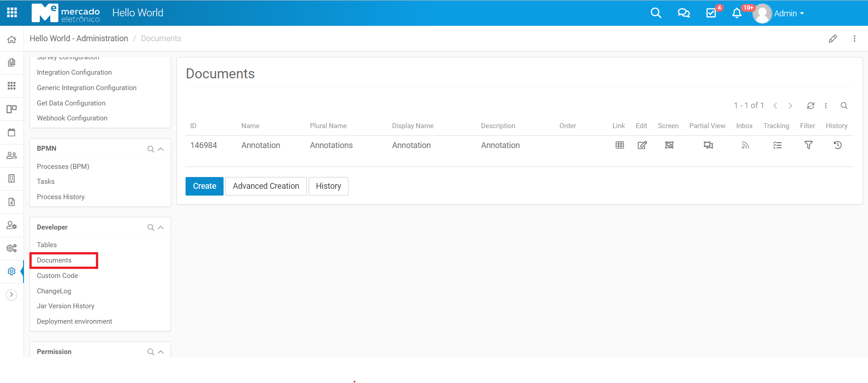The width and height of the screenshot is (868, 383).
Task: Open global search magnifier in top bar
Action: pos(656,13)
